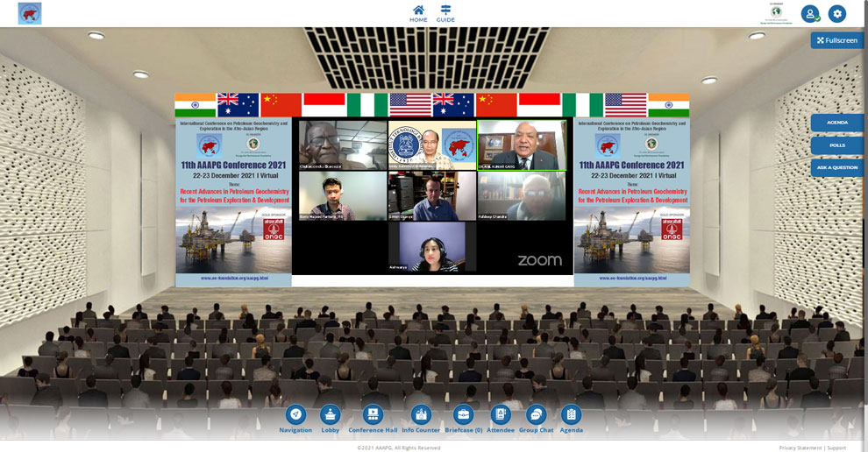This screenshot has height=452, width=868.
Task: Click the '©2021 AAAPG, All Rights Reserved' footer text
Action: (399, 448)
